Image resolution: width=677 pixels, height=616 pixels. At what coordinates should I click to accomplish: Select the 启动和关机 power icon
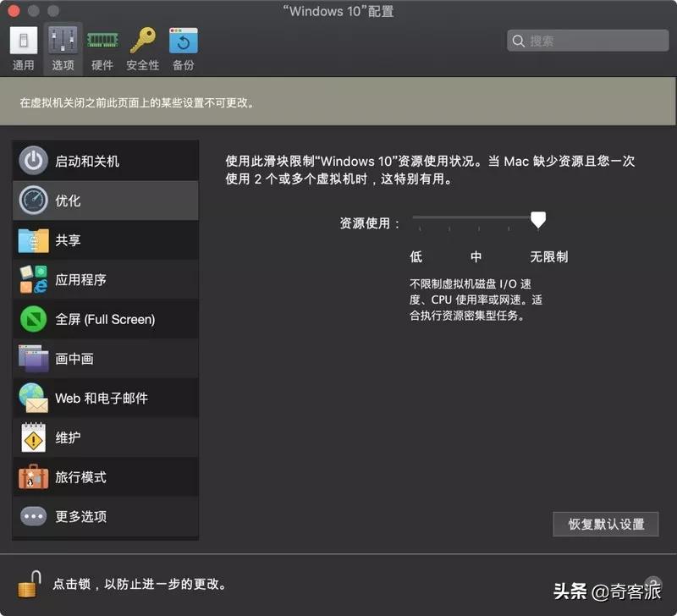point(34,160)
